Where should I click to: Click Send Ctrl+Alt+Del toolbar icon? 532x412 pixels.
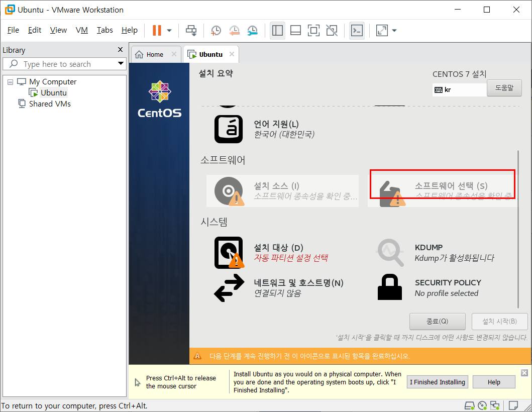pos(191,30)
